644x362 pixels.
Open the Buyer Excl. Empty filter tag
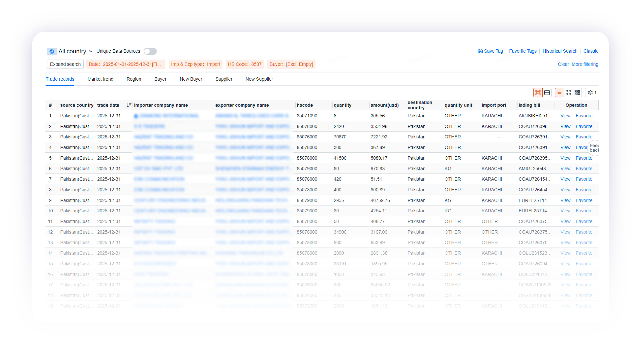click(x=291, y=64)
